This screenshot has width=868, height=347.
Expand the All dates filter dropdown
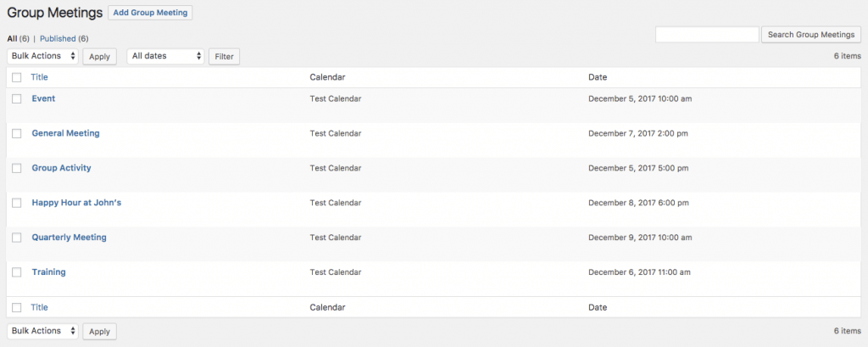pyautogui.click(x=166, y=56)
